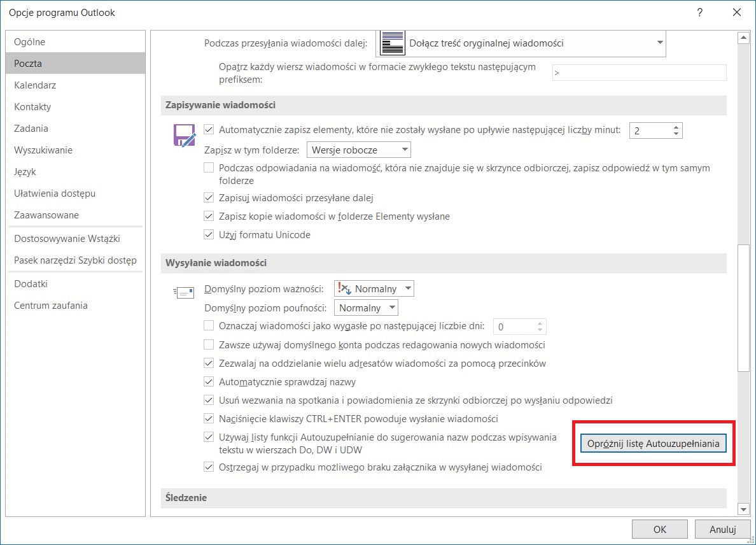Click 'Opróżnij listę Autouzupełniania' button
The height and width of the screenshot is (545, 756).
pos(653,444)
